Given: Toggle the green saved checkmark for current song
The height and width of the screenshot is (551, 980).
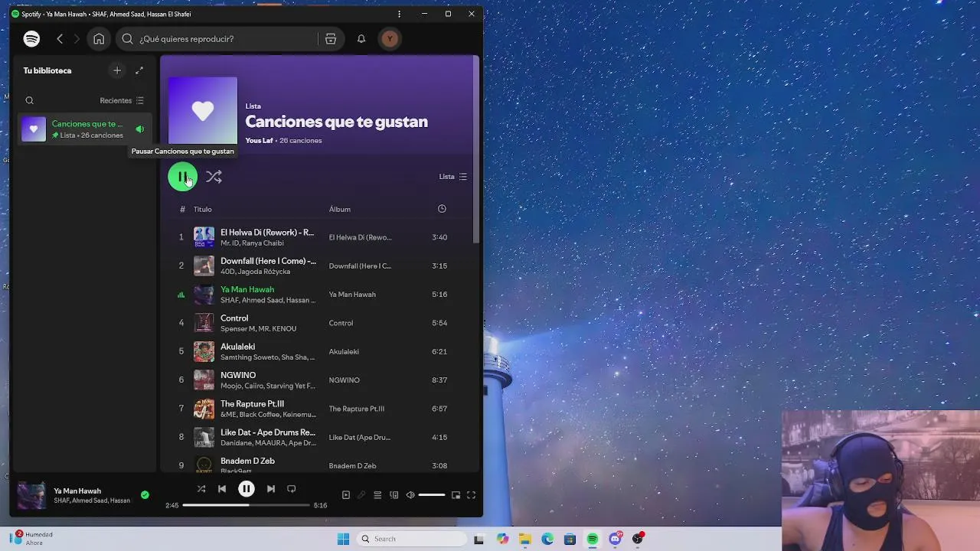Looking at the screenshot, I should (145, 495).
